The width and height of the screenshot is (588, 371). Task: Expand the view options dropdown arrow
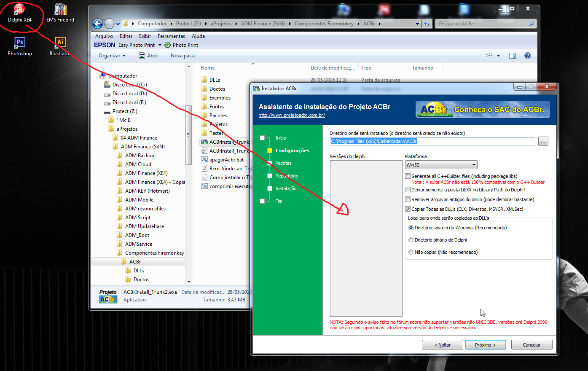tap(498, 56)
